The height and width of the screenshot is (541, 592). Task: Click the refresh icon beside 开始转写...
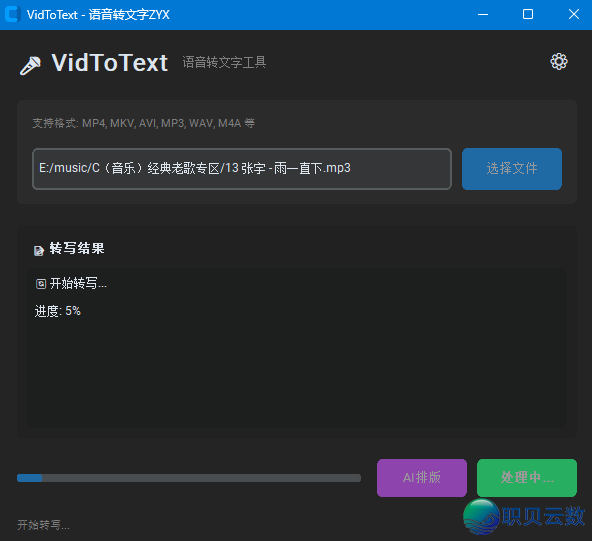pos(41,284)
